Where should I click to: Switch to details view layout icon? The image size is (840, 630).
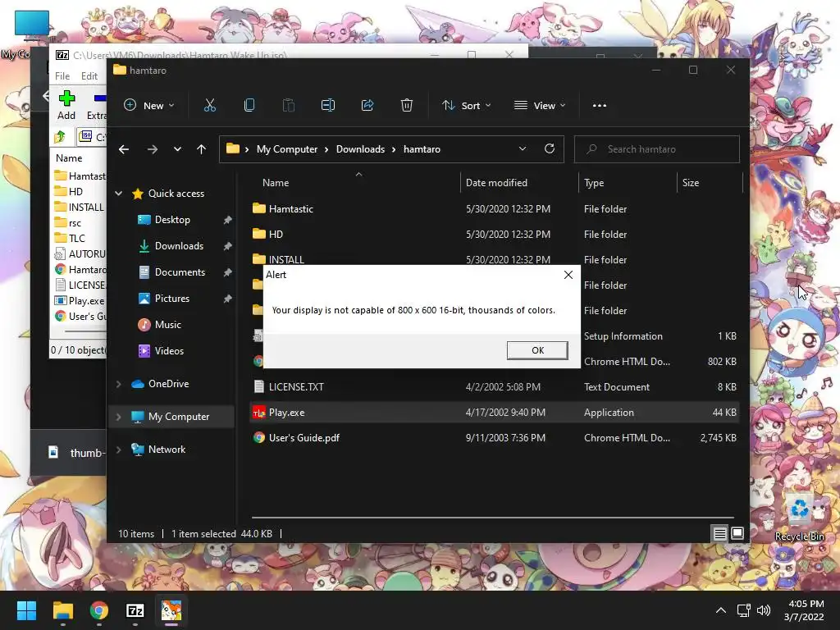pyautogui.click(x=719, y=533)
